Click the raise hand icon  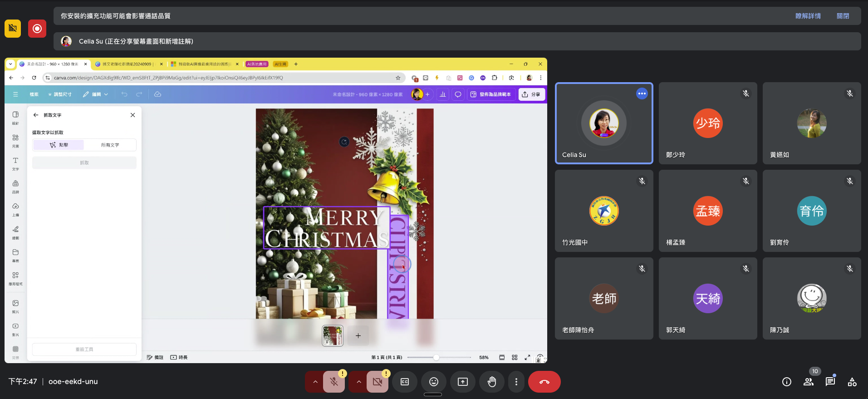[x=492, y=382]
